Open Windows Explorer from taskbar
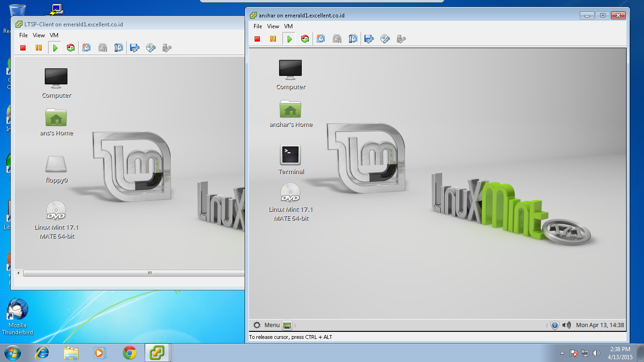The image size is (644, 362). pos(72,353)
